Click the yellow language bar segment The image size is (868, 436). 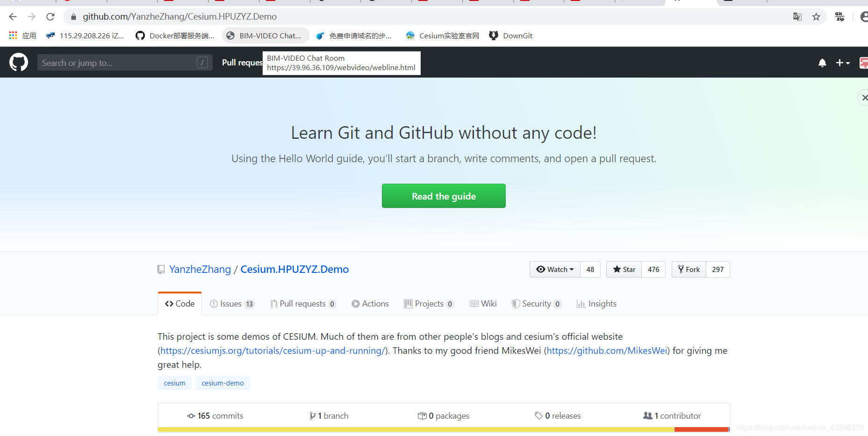416,429
